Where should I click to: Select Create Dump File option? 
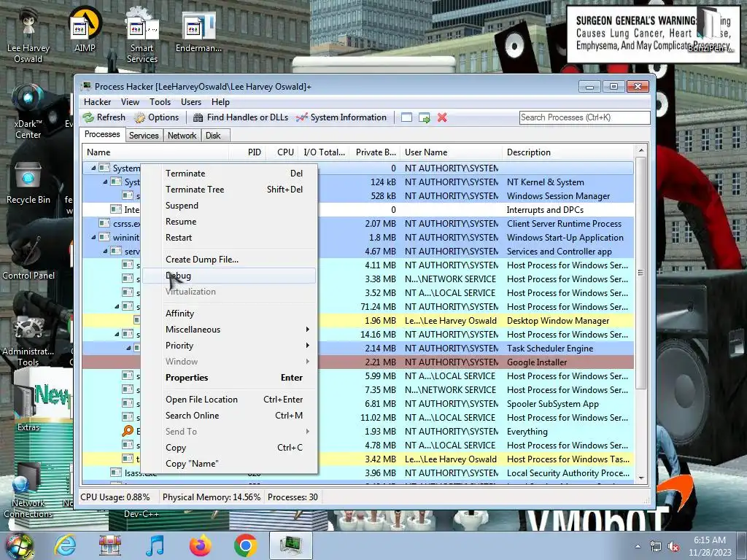229,260
